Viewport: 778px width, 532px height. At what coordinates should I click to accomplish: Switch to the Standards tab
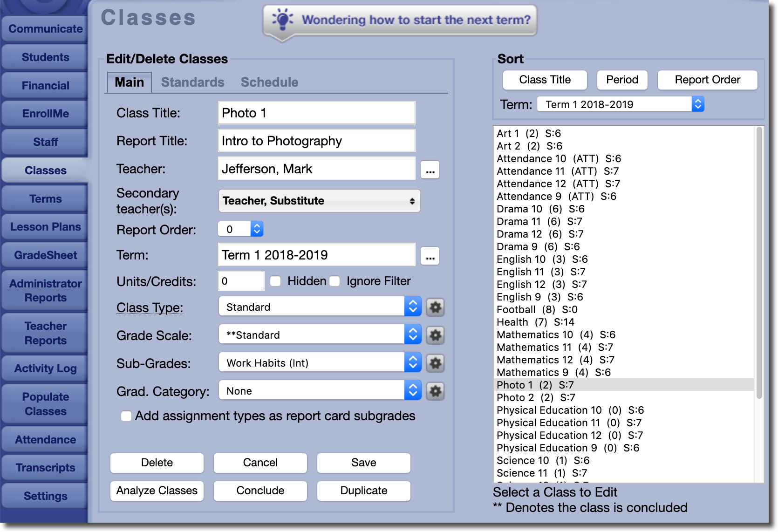point(192,82)
